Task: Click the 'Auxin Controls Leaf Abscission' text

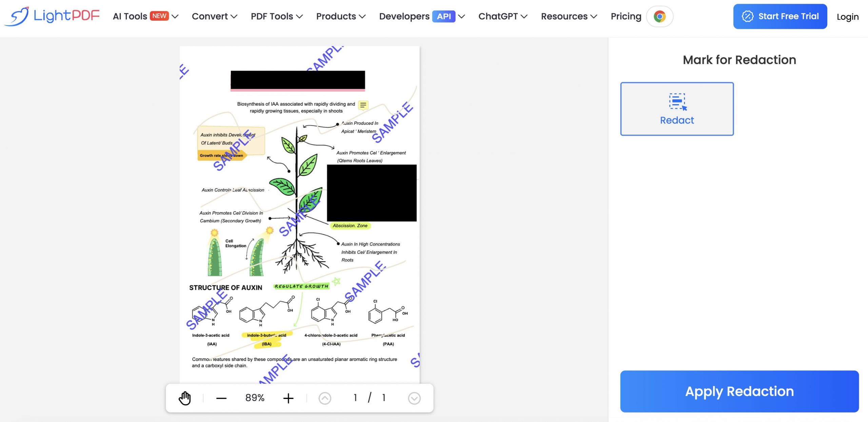Action: coord(233,190)
